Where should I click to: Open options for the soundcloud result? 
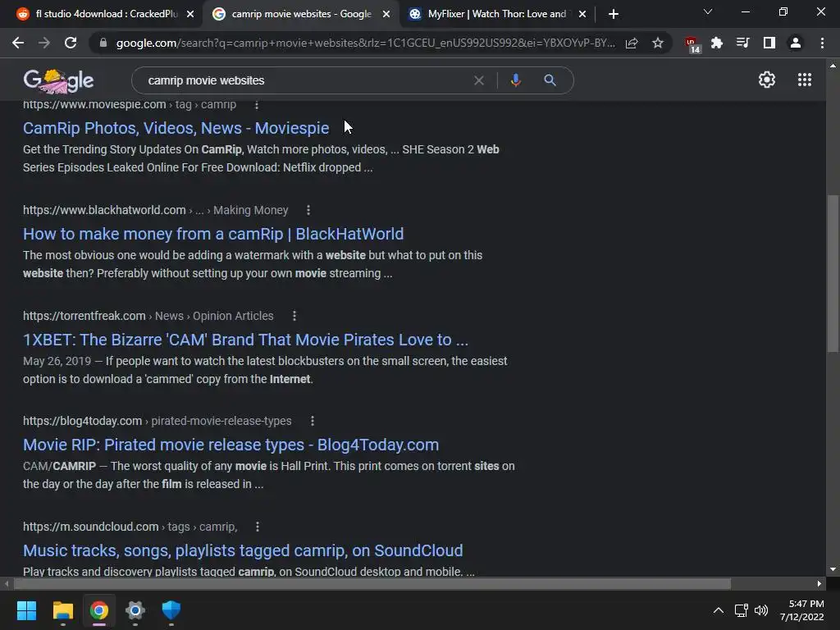[x=258, y=527]
